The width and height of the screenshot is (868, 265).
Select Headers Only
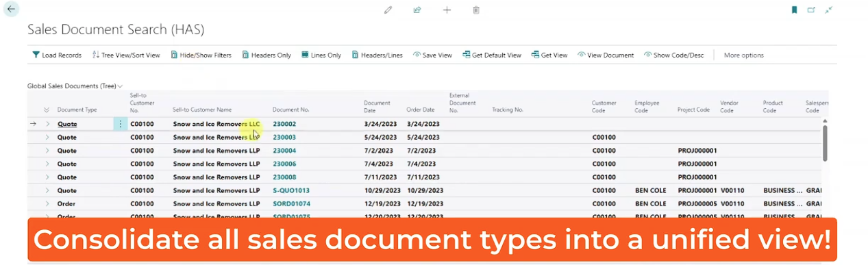266,55
